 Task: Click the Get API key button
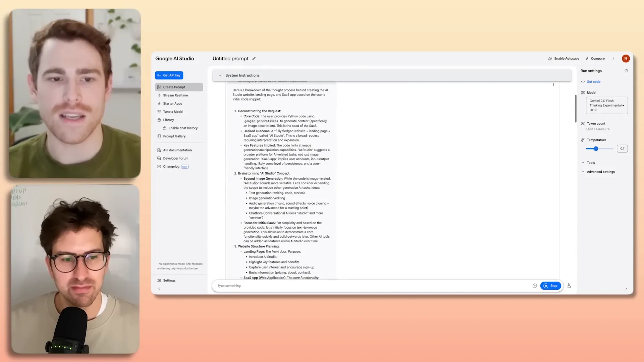click(169, 75)
